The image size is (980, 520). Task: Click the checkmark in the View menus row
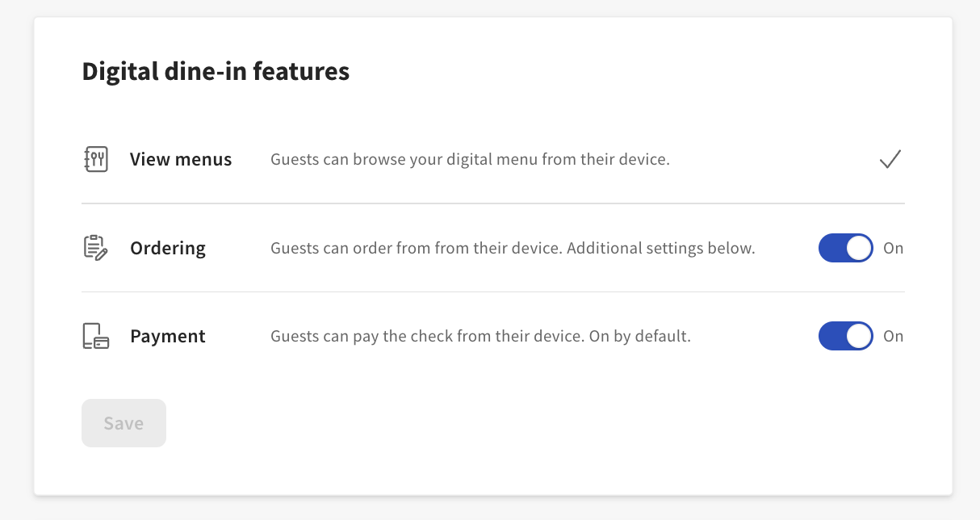point(890,160)
